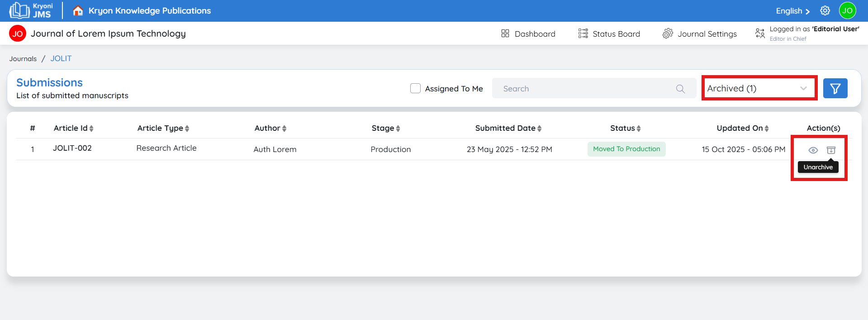Image resolution: width=868 pixels, height=320 pixels.
Task: View submission JOLIT-002 via eye icon
Action: click(813, 150)
